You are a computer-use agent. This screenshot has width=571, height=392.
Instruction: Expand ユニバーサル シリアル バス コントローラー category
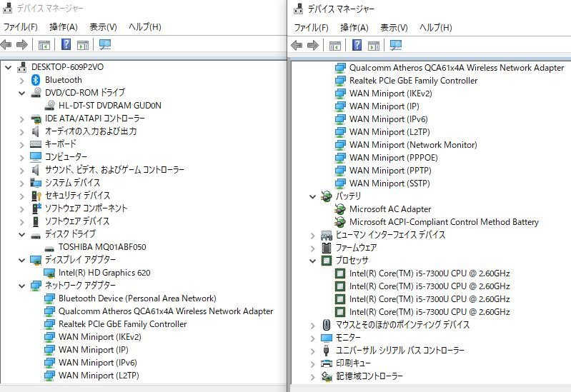(x=312, y=351)
